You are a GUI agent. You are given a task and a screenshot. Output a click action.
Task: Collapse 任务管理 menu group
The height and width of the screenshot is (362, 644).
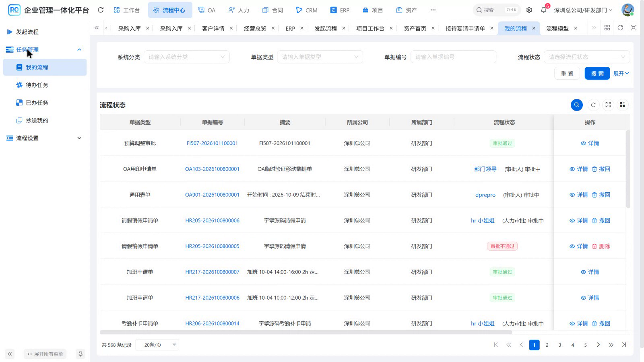tap(45, 49)
